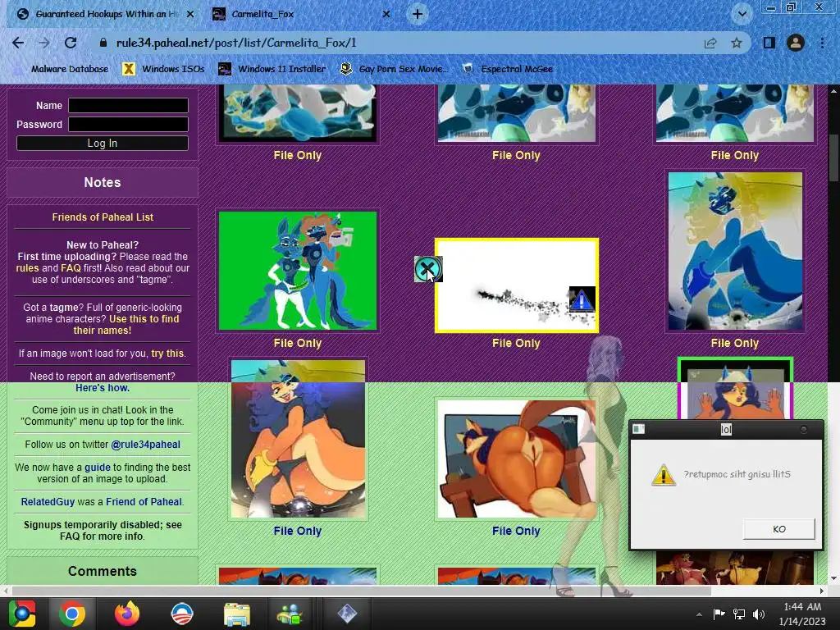Click the lol dialog warning triangle icon

663,475
